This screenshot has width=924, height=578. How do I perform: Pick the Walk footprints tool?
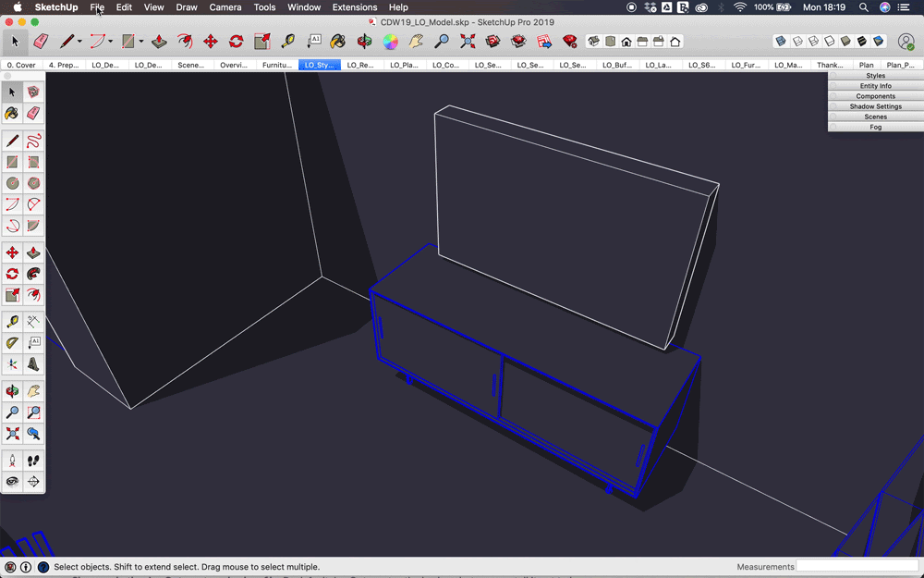(x=33, y=460)
